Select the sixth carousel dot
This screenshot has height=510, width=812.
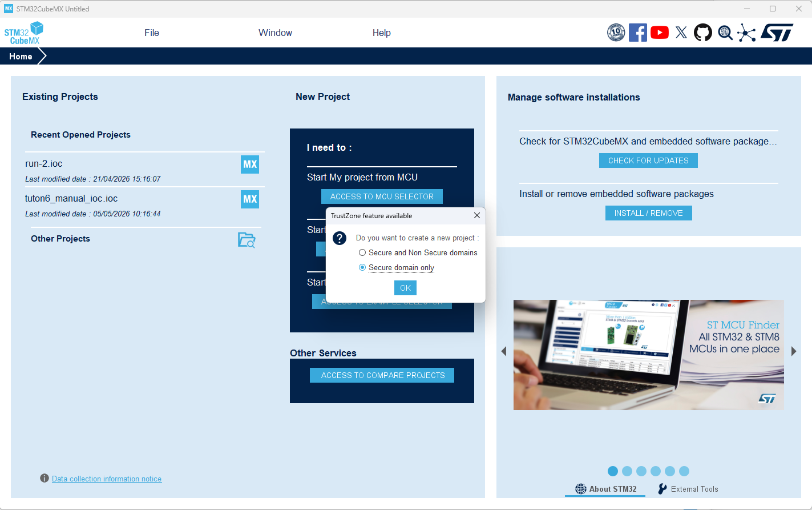pos(684,471)
